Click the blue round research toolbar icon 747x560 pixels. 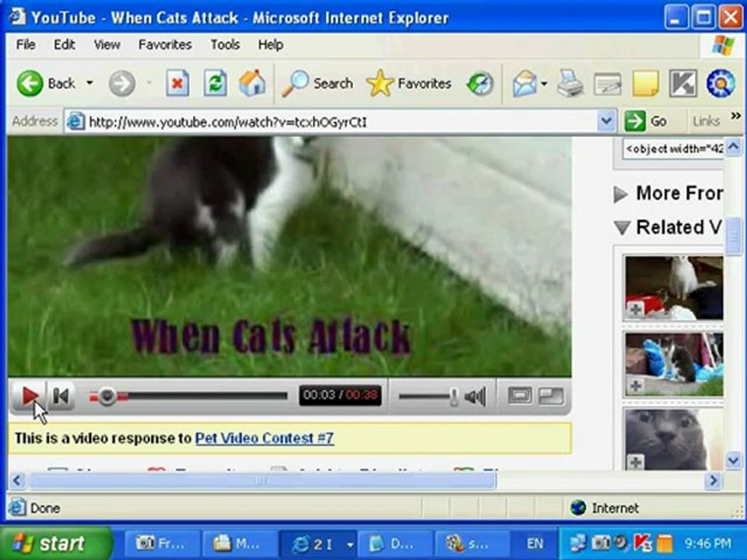coord(721,84)
